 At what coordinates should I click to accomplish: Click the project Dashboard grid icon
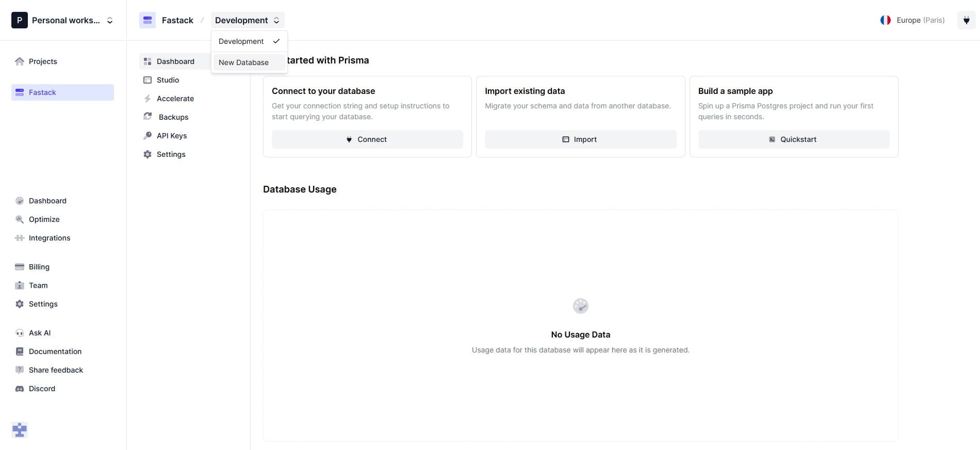tap(148, 61)
